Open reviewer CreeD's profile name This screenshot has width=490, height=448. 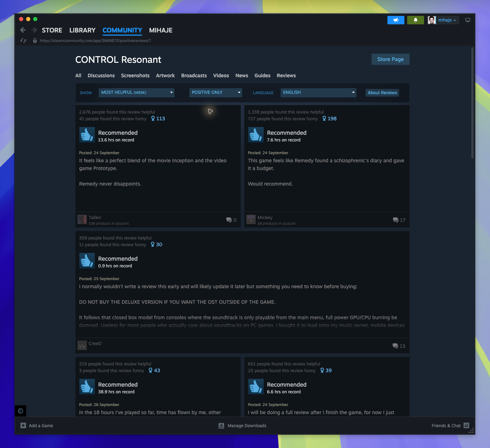[x=95, y=344]
